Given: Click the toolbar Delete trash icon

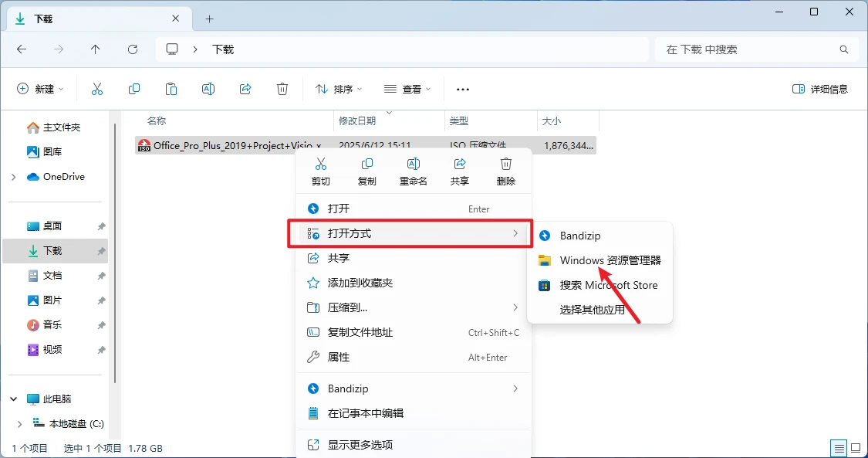Looking at the screenshot, I should tap(282, 89).
